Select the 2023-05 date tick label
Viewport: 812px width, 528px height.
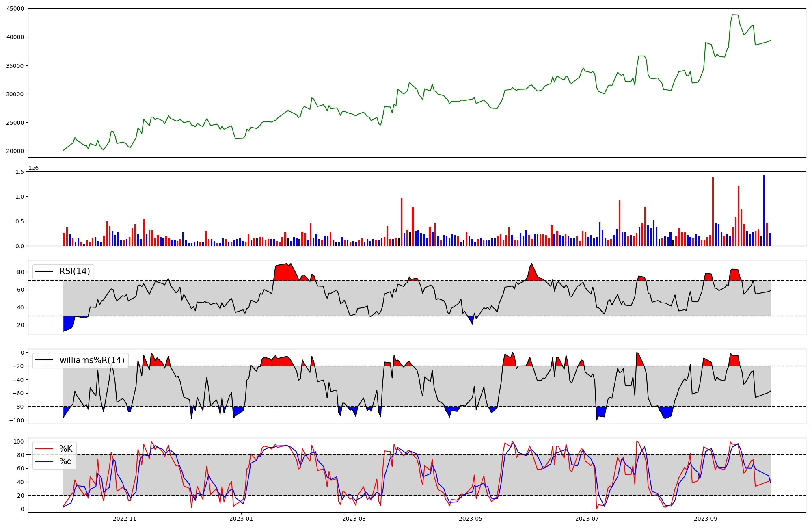pos(471,519)
